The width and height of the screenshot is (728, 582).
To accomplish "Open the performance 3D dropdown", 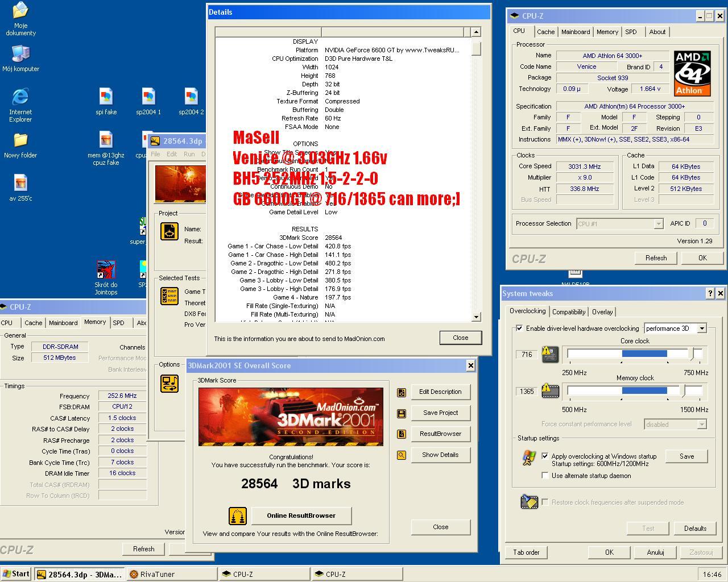I will [x=702, y=329].
